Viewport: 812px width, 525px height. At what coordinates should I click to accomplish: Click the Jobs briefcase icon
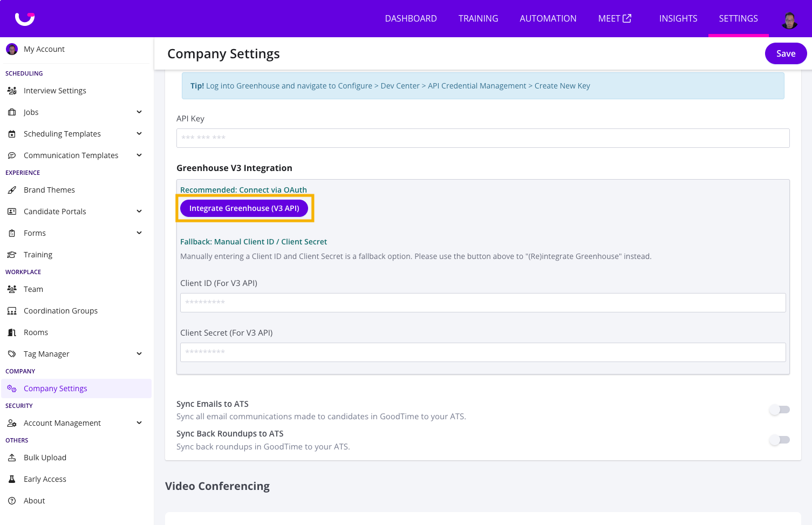pyautogui.click(x=12, y=112)
